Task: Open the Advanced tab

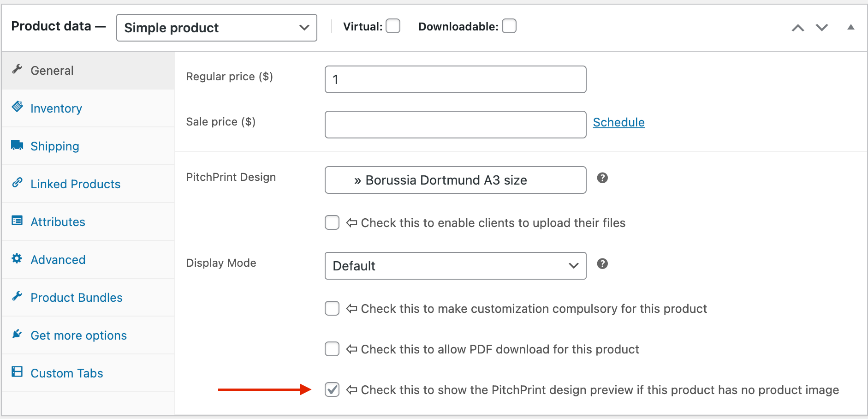Action: [x=88, y=260]
